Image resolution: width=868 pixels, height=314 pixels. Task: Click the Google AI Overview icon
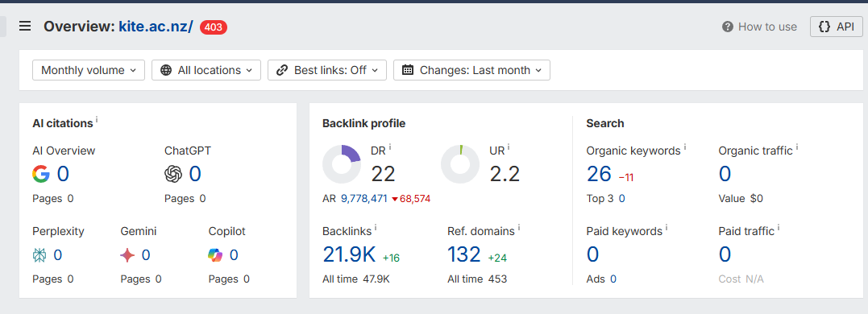point(41,174)
